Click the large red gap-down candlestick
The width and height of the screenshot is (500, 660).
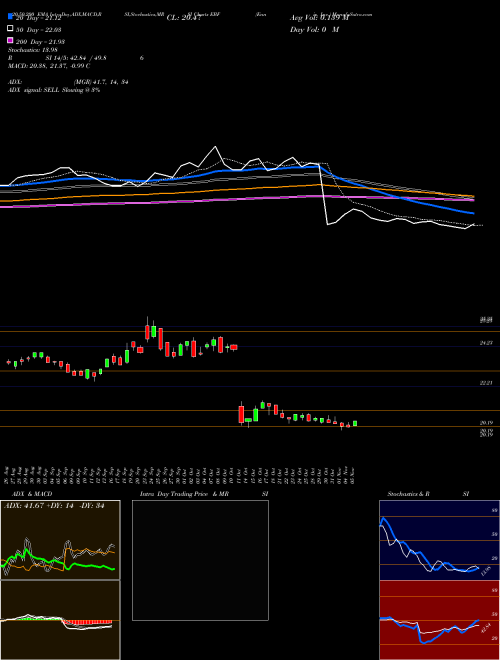click(241, 413)
